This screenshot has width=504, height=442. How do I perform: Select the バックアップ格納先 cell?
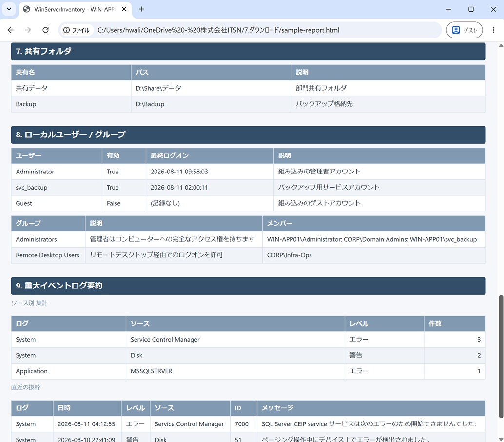(388, 104)
